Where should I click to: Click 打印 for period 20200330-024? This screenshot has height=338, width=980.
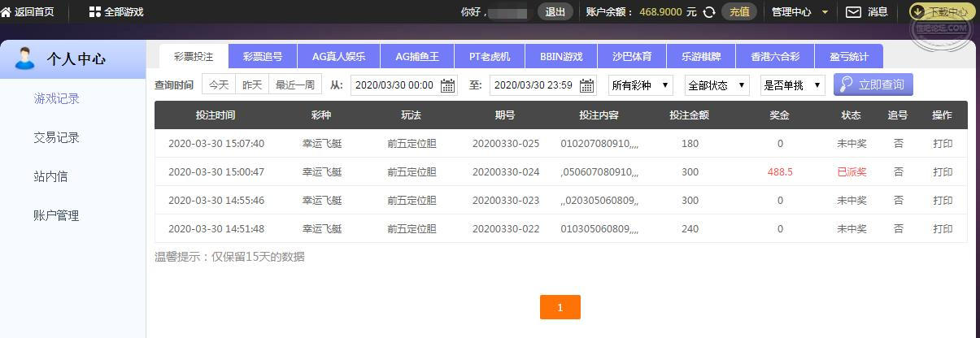(x=943, y=172)
